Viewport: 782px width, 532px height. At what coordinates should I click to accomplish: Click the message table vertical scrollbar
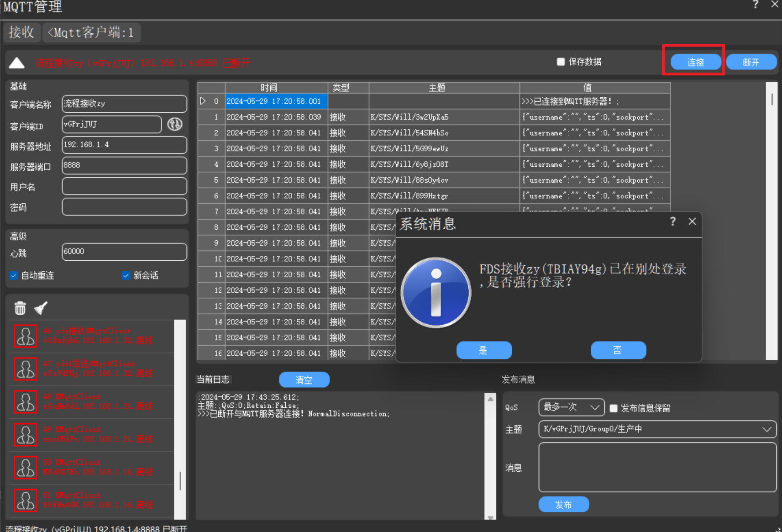pyautogui.click(x=772, y=221)
